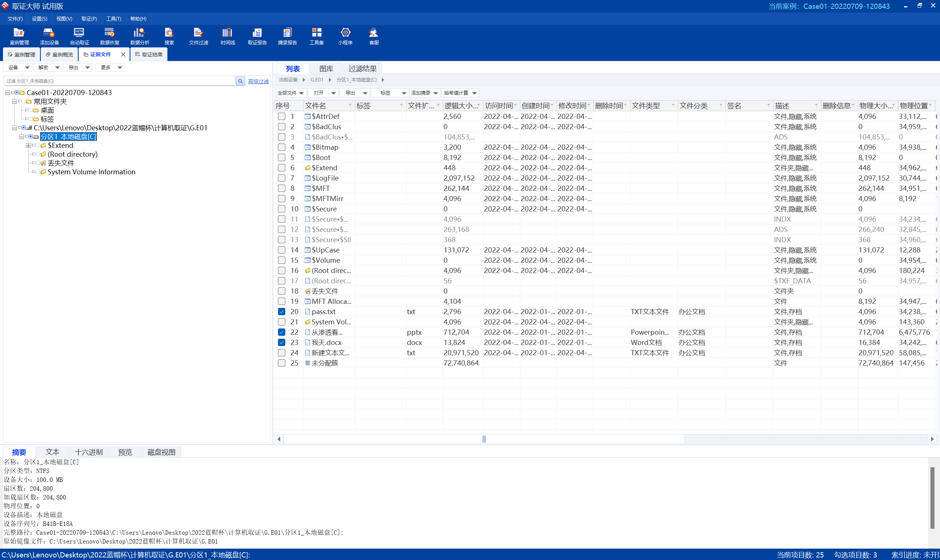Viewport: 940px width, 560px height.
Task: Open the 高级过滤 link
Action: [x=258, y=81]
